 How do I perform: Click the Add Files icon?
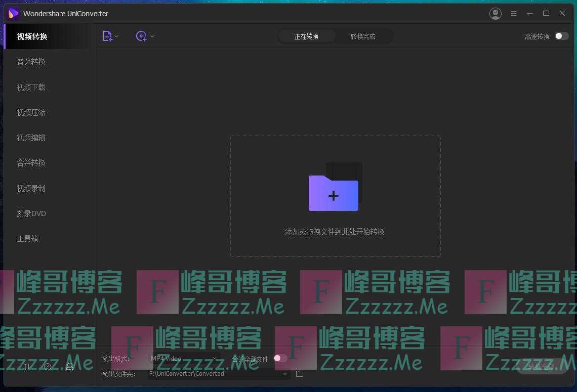click(107, 36)
